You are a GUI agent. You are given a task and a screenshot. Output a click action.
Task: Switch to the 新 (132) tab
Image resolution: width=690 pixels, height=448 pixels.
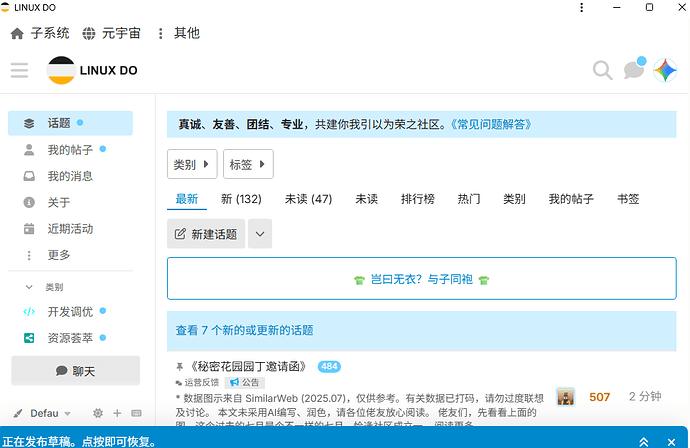pyautogui.click(x=241, y=199)
